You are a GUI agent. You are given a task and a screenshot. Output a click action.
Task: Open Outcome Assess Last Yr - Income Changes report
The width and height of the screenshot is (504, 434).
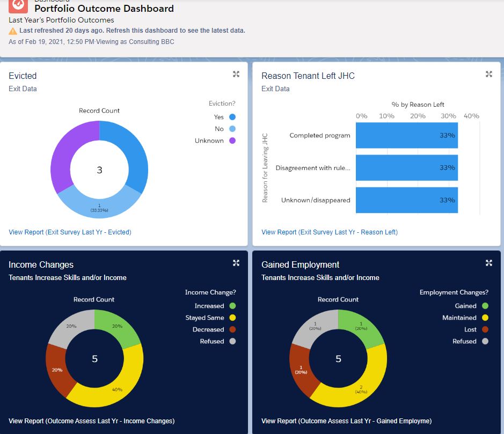92,421
